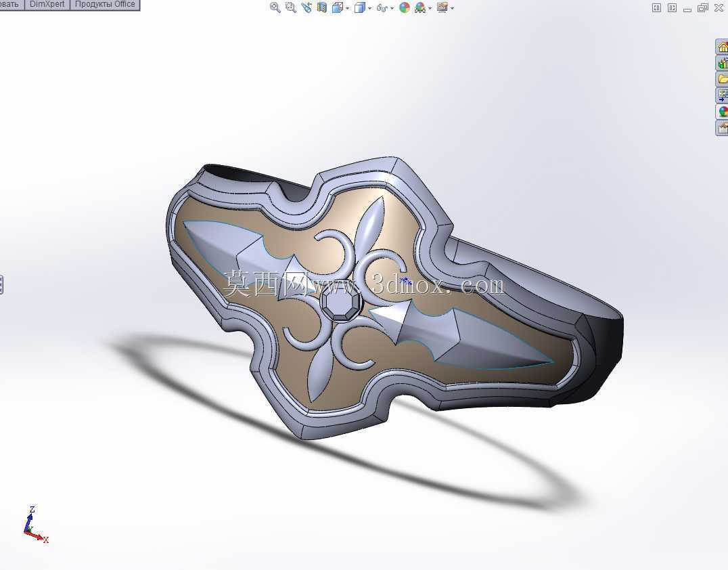The height and width of the screenshot is (570, 728).
Task: Open Edit Appearance color ball
Action: pos(405,7)
